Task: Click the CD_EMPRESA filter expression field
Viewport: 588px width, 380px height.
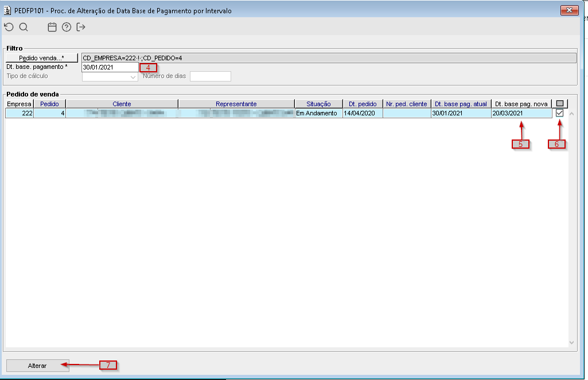Action: [x=329, y=58]
